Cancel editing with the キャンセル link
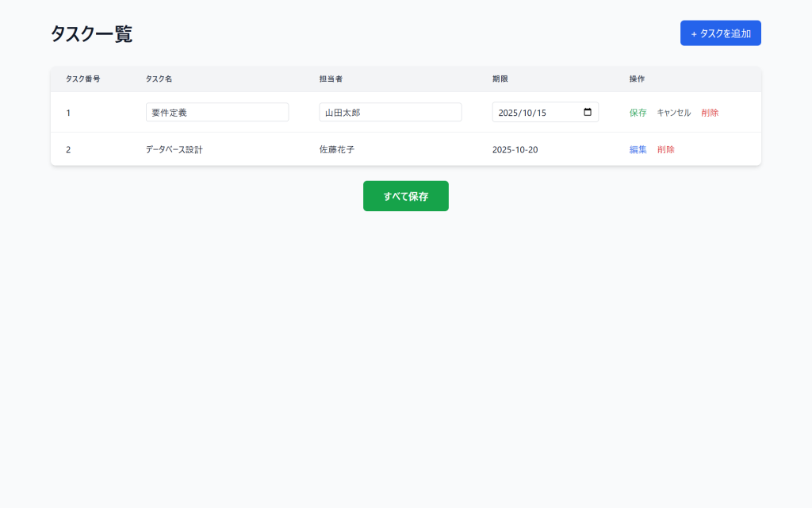Image resolution: width=812 pixels, height=508 pixels. click(x=673, y=113)
